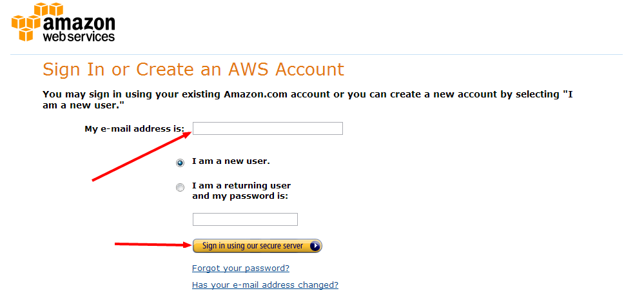Screen dimensions: 644x302
Task: Open "Has your e-mail address changed?" link
Action: tap(265, 285)
